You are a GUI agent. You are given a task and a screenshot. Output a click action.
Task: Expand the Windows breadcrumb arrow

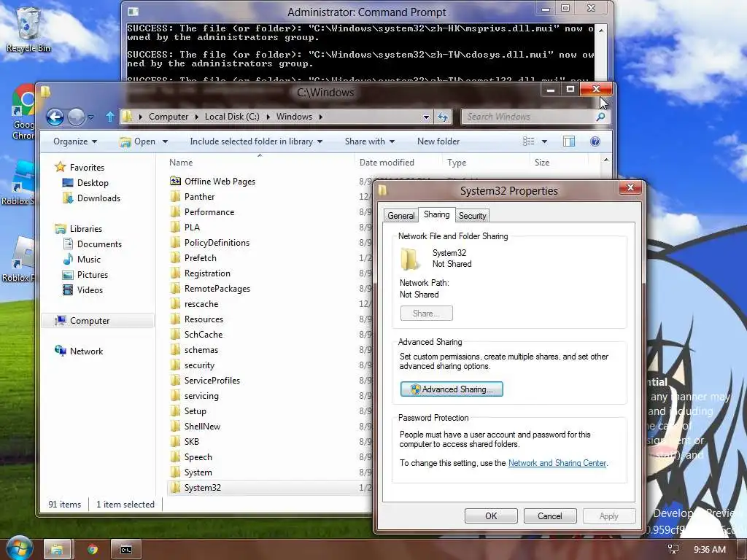coord(321,117)
